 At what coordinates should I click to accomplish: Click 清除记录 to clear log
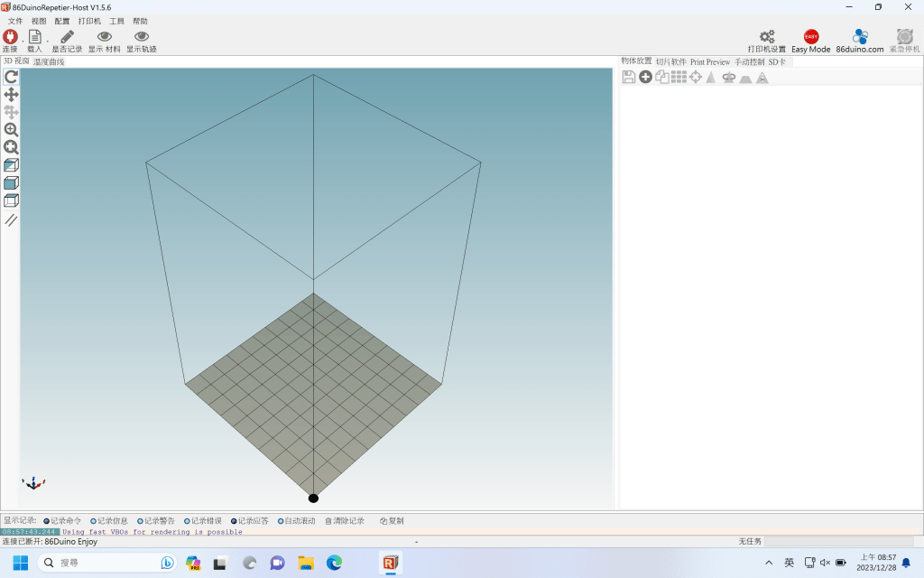tap(344, 521)
